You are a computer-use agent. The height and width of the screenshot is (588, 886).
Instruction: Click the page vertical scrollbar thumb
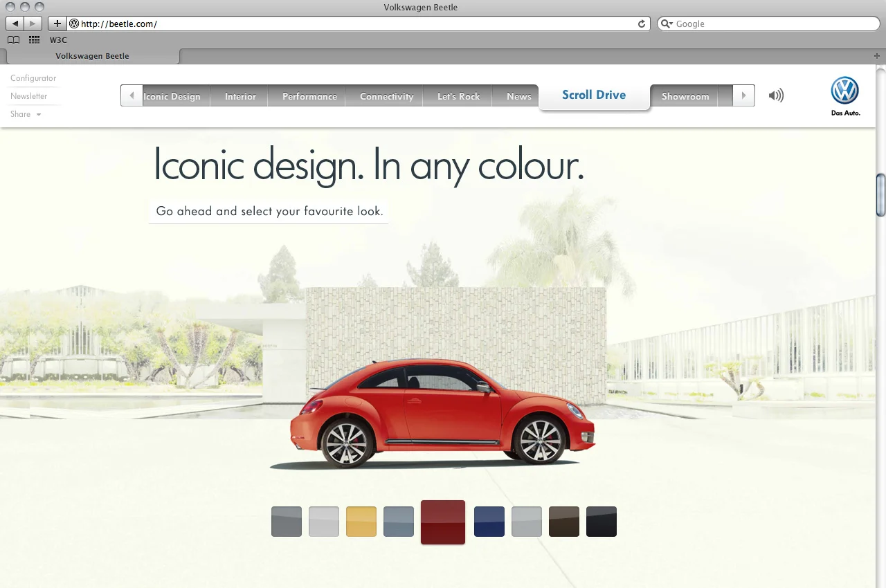coord(880,195)
